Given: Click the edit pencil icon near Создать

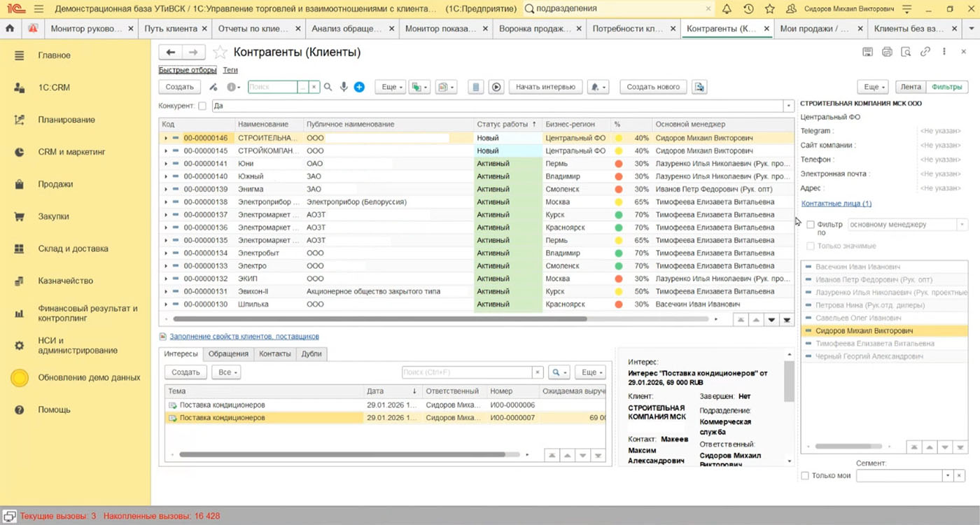Looking at the screenshot, I should (214, 87).
